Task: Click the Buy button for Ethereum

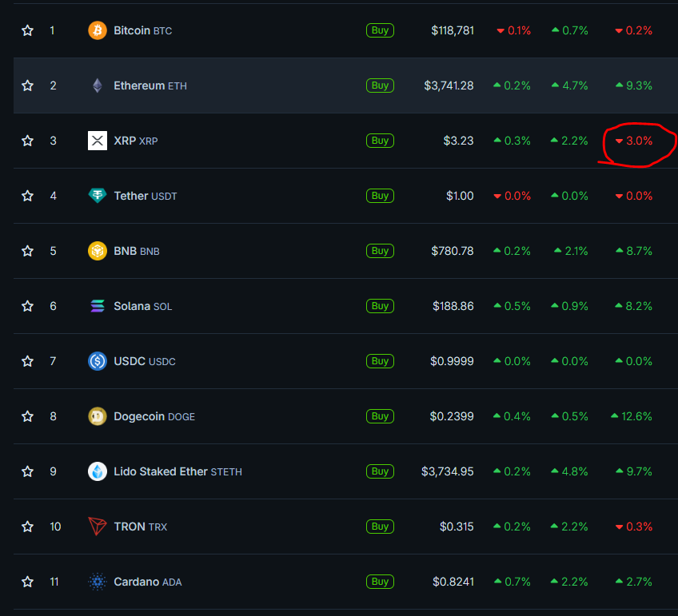Action: pos(380,85)
